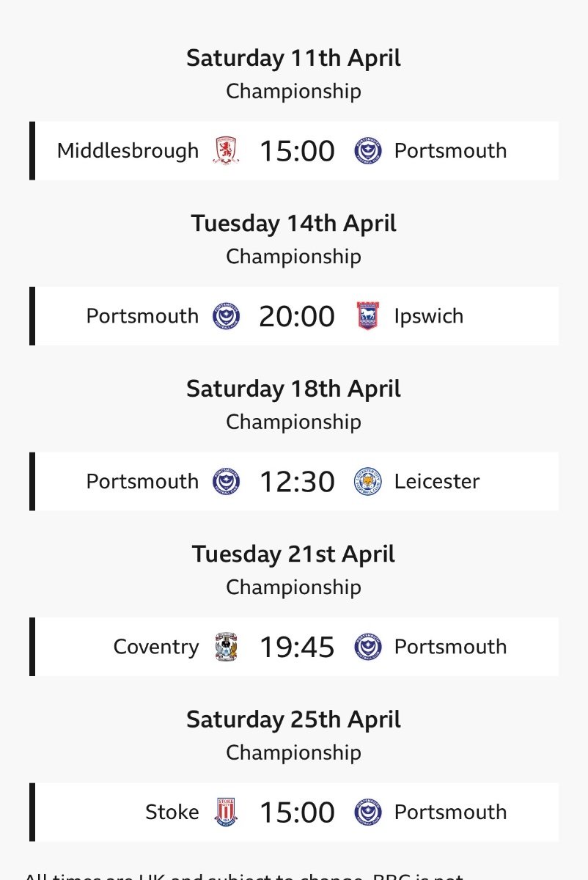Image resolution: width=588 pixels, height=880 pixels.
Task: Select the Leicester team name
Action: point(437,482)
